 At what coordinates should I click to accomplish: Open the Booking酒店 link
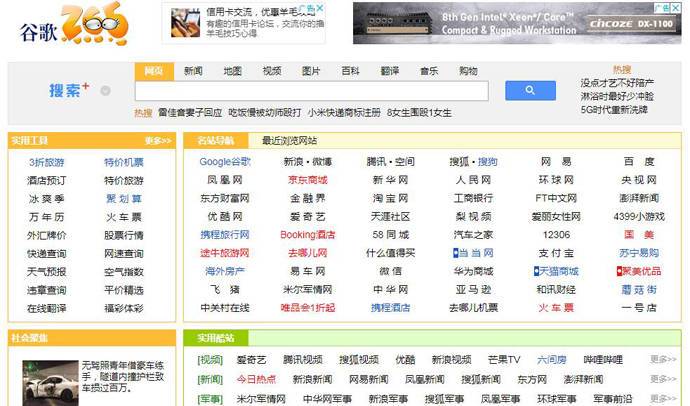coord(308,235)
